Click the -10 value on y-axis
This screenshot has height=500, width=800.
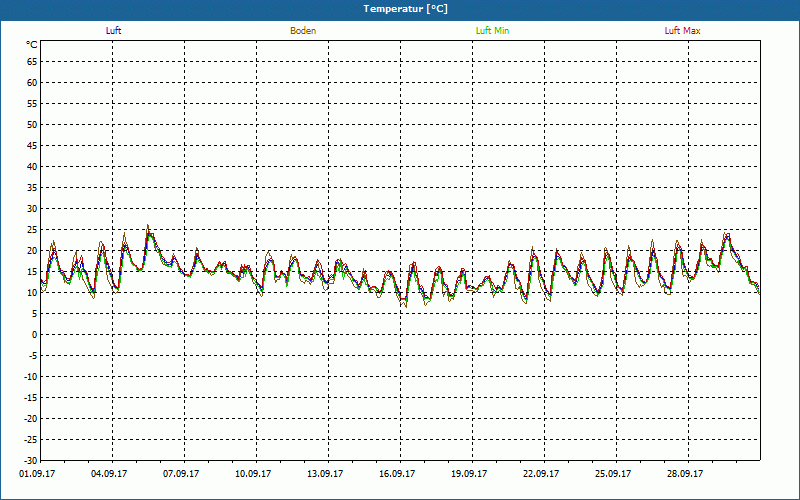31,377
